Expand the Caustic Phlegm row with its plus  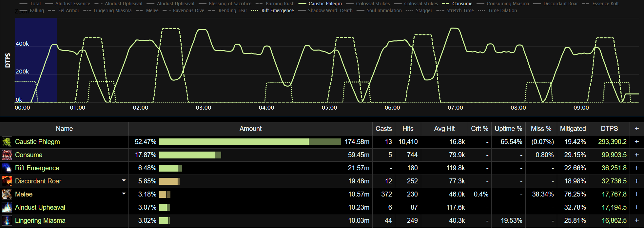tap(636, 142)
